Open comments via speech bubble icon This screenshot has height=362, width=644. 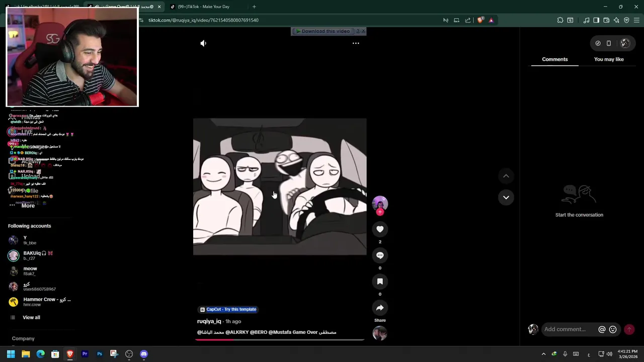380,255
